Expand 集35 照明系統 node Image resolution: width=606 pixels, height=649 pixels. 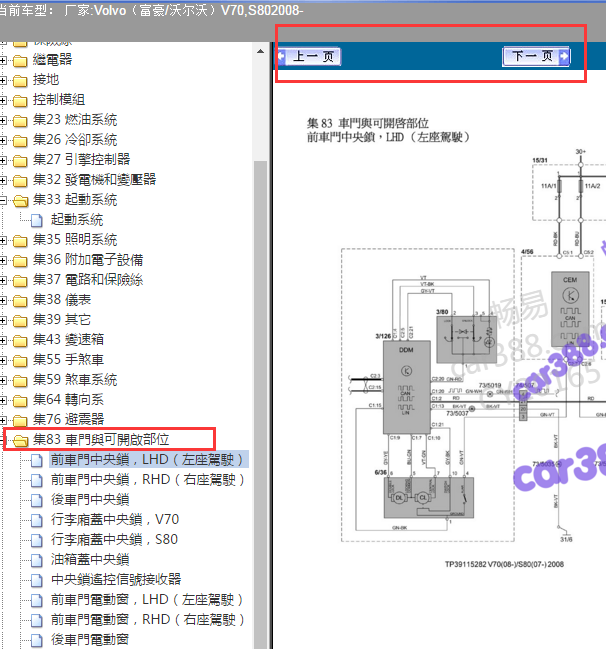pos(2,240)
